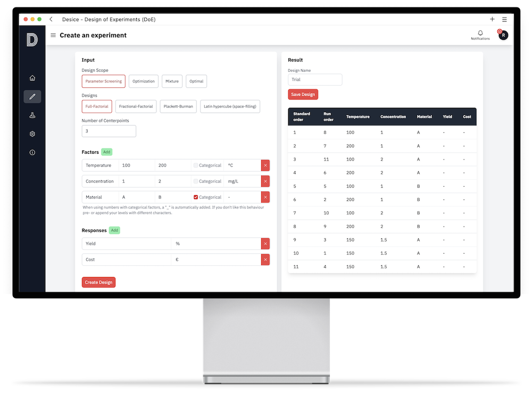Select the Plackett-Burman design
This screenshot has width=532, height=393.
tap(179, 106)
